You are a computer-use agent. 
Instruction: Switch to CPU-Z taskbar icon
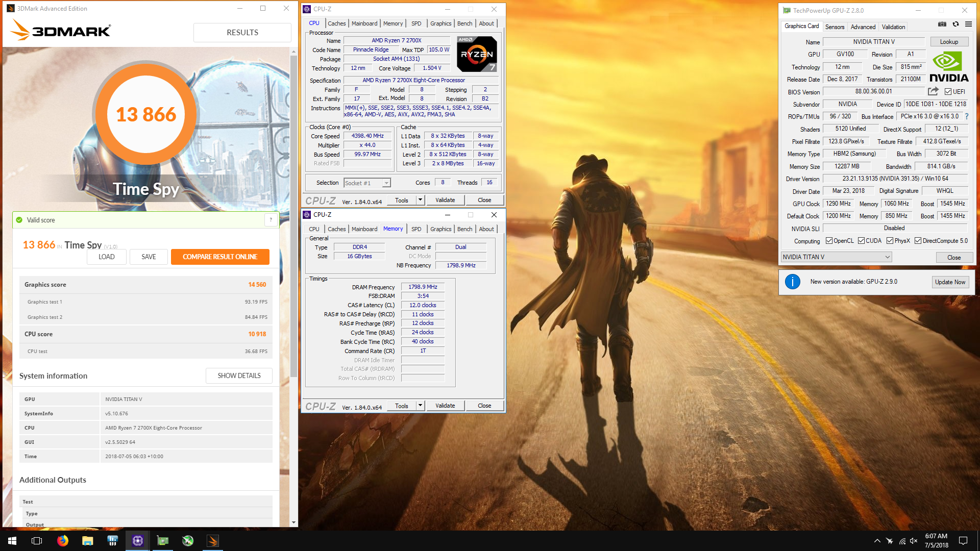137,541
